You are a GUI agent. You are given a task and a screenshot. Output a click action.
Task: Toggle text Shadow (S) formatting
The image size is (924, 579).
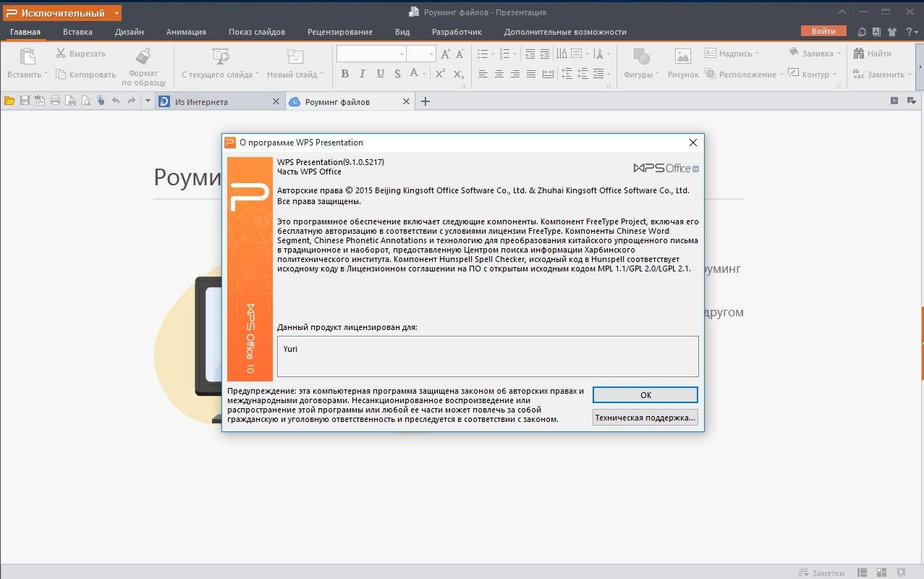397,74
